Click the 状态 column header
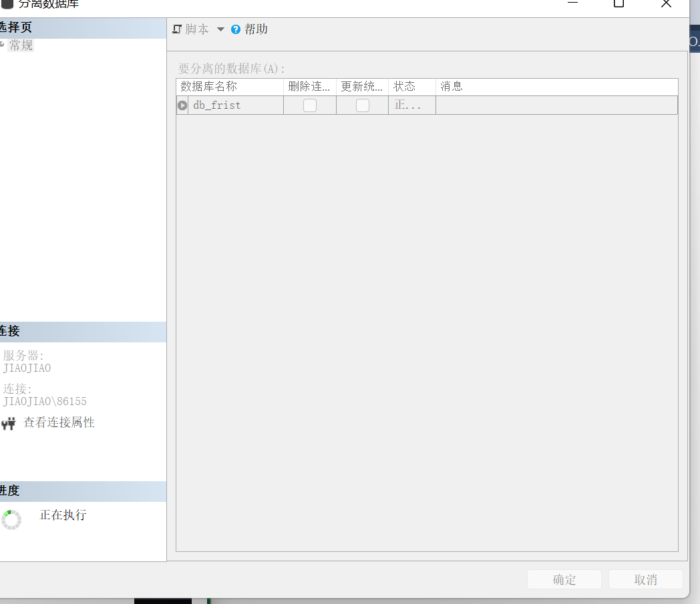This screenshot has width=700, height=604. (x=412, y=87)
